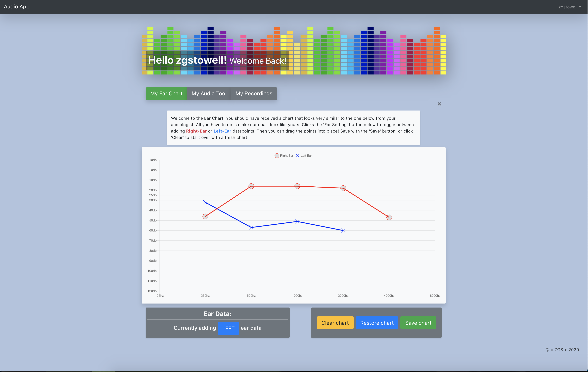
Task: Click the Right Ear legend circle icon
Action: click(x=277, y=156)
